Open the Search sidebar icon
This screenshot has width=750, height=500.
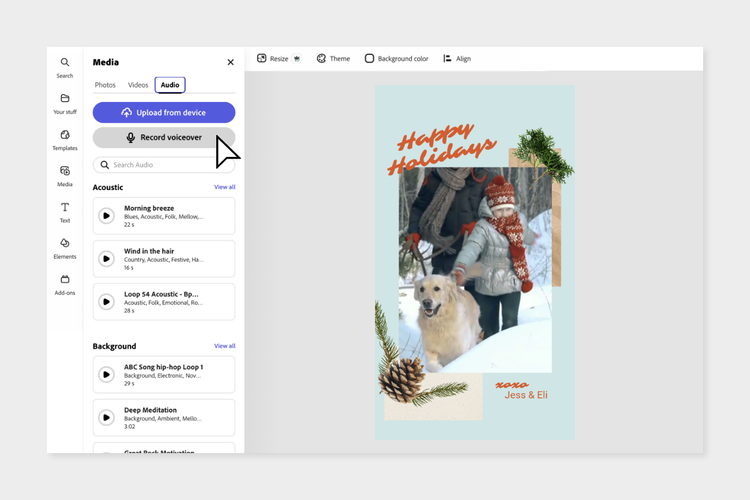(65, 62)
